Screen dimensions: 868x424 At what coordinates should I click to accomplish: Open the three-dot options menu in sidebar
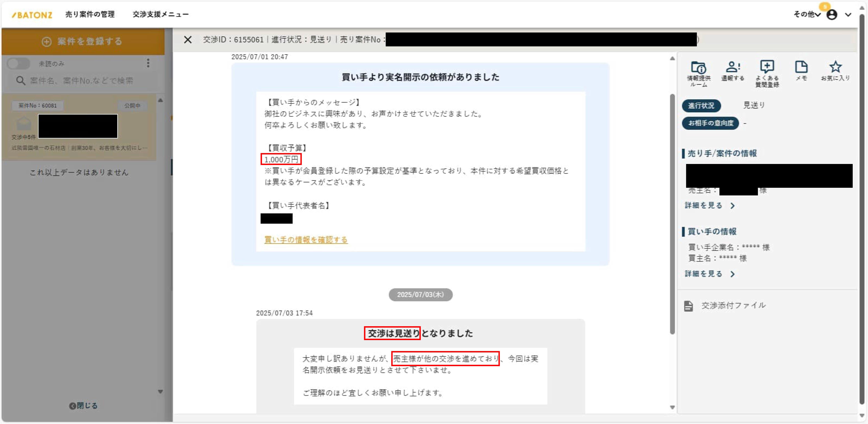148,63
